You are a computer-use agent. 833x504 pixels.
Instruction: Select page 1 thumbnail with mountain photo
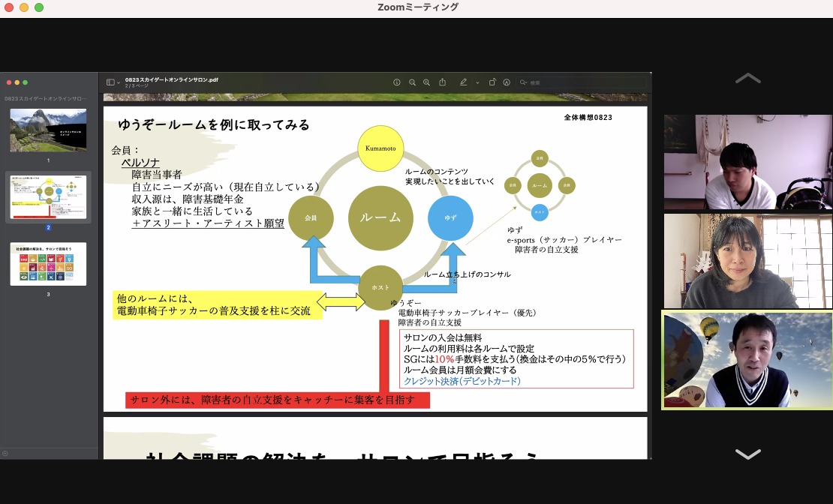click(x=48, y=130)
